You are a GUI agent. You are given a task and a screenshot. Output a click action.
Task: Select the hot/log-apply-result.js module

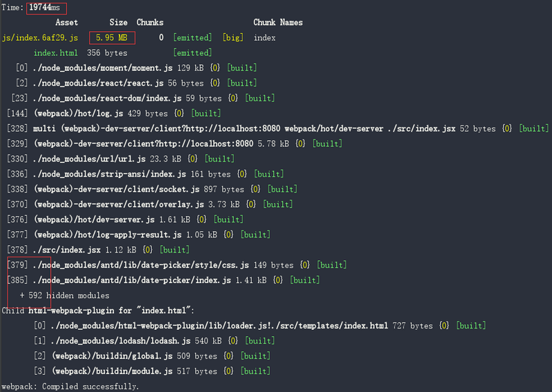[108, 235]
